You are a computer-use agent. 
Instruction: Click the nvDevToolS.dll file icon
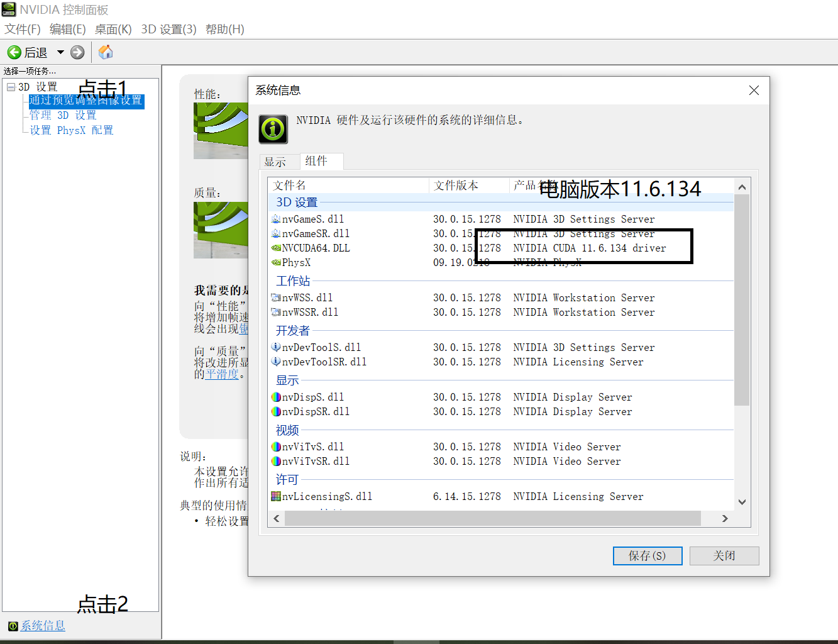tap(276, 347)
